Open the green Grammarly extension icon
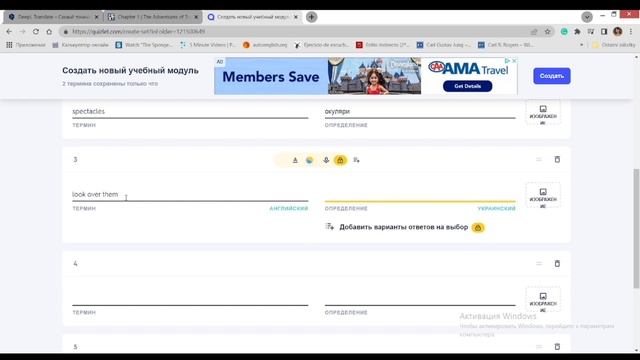The image size is (640, 360). (x=564, y=31)
